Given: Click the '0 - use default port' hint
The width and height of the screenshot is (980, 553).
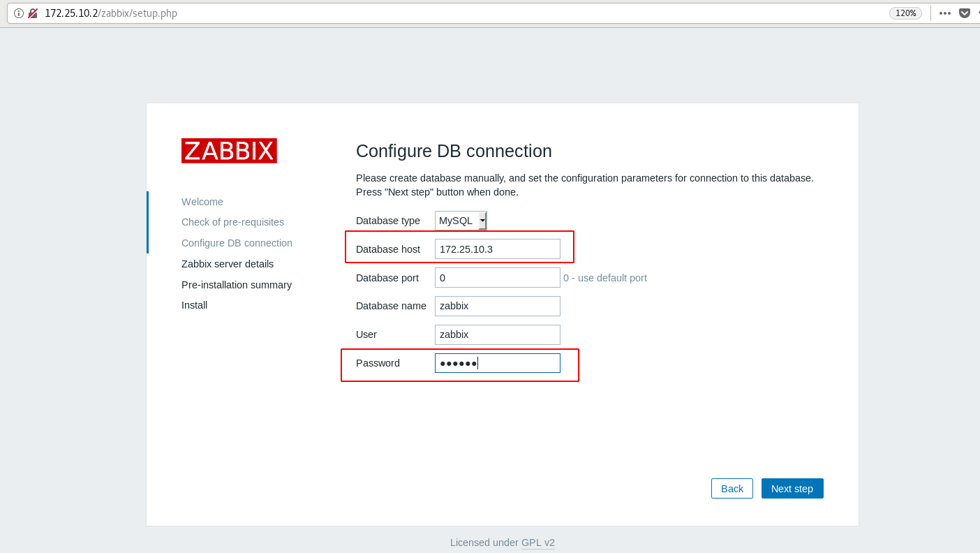Looking at the screenshot, I should [x=605, y=278].
